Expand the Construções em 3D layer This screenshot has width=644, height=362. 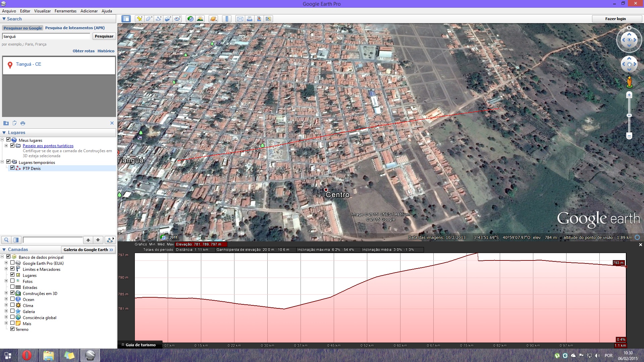[x=6, y=293]
